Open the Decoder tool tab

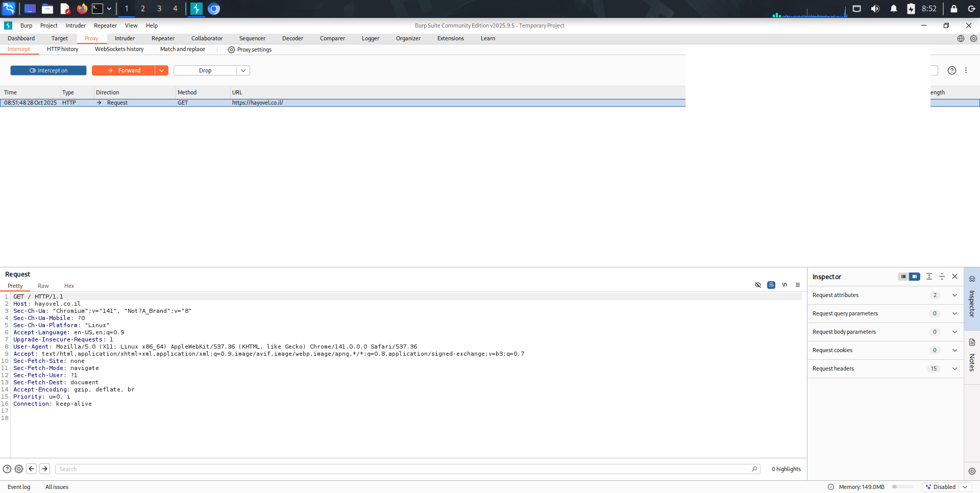[292, 38]
